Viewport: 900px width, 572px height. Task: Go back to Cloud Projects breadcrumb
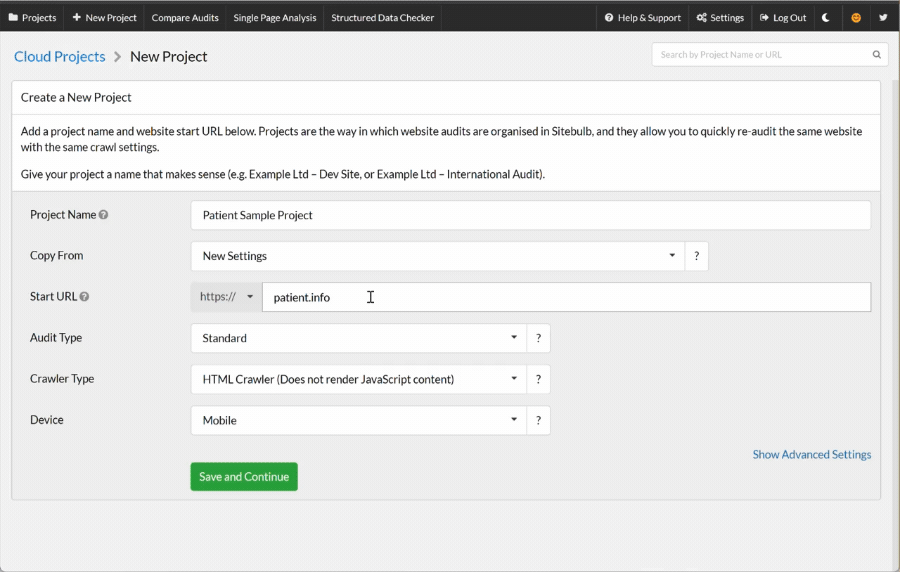[x=60, y=56]
